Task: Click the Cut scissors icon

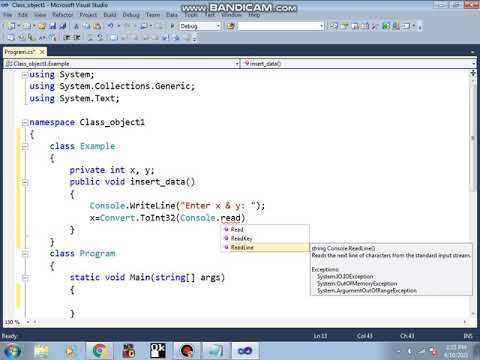Action: [x=76, y=26]
